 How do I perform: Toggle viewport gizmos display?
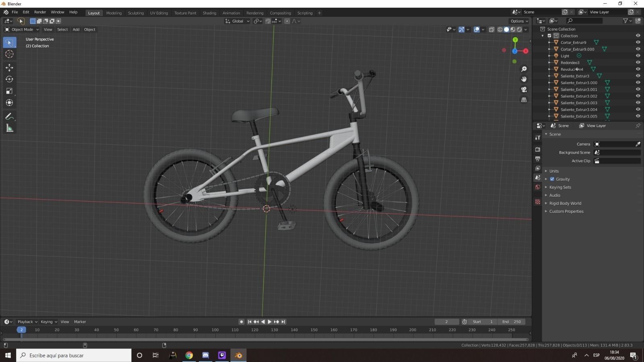tap(461, 29)
